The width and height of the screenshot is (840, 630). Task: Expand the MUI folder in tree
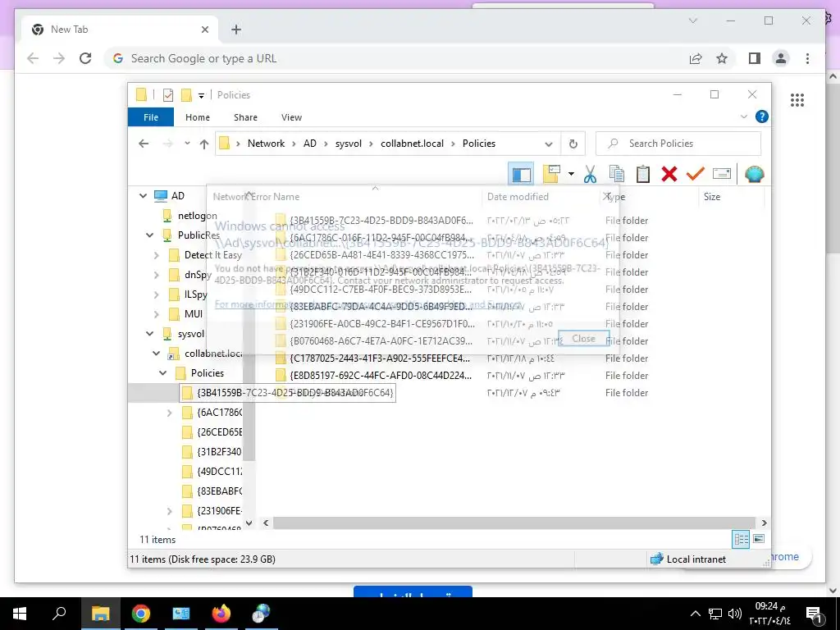[157, 314]
